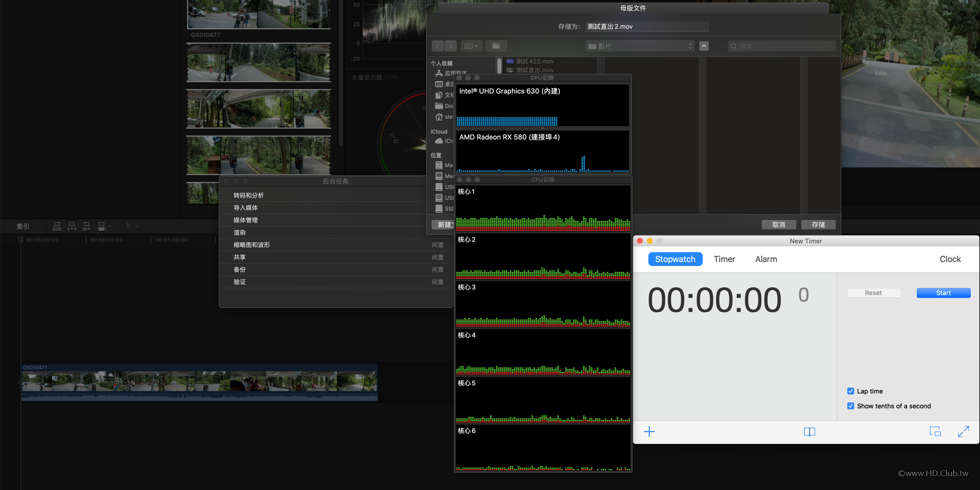Click the floating mini-window icon in timer
980x490 pixels.
click(x=935, y=432)
